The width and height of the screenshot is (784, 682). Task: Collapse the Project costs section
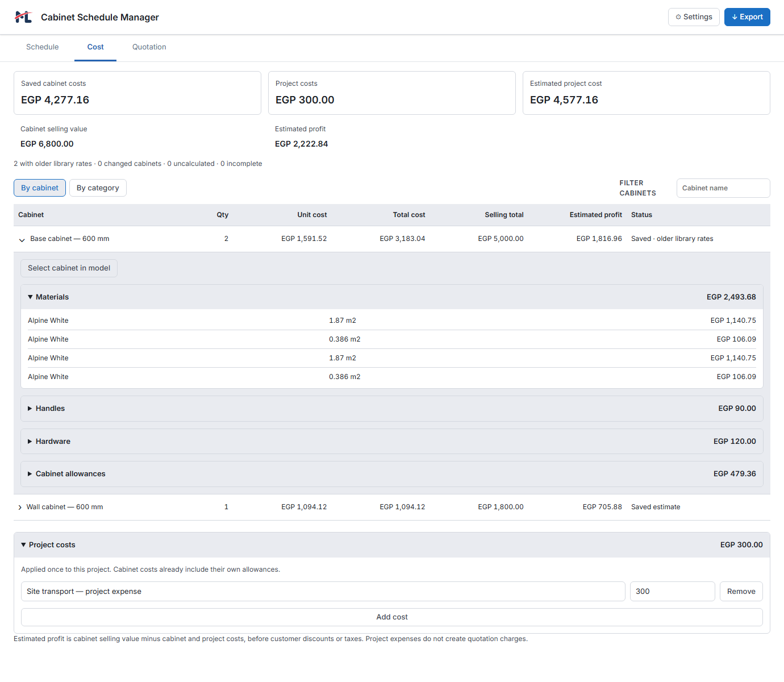[x=392, y=545]
